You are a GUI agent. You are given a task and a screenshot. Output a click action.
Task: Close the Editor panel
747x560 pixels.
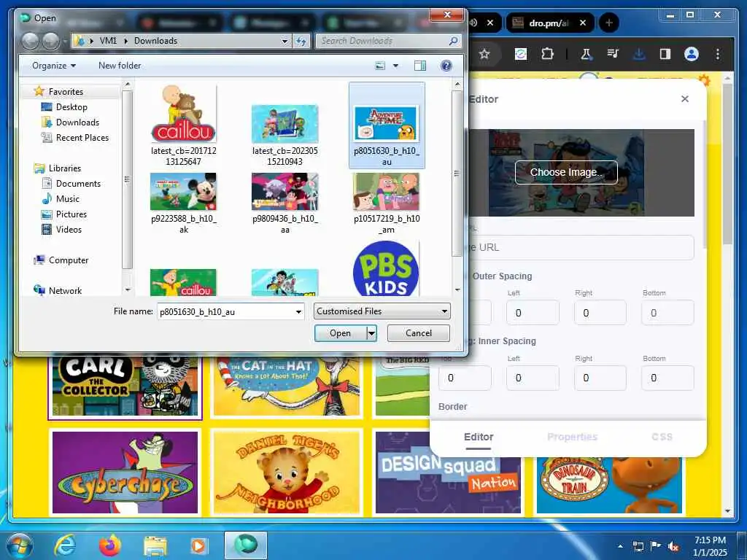point(684,99)
